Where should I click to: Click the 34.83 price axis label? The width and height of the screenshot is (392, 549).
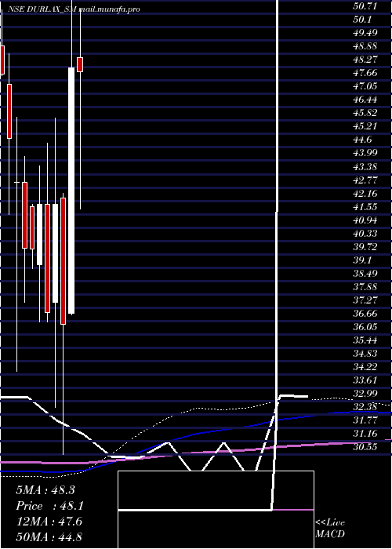365,353
